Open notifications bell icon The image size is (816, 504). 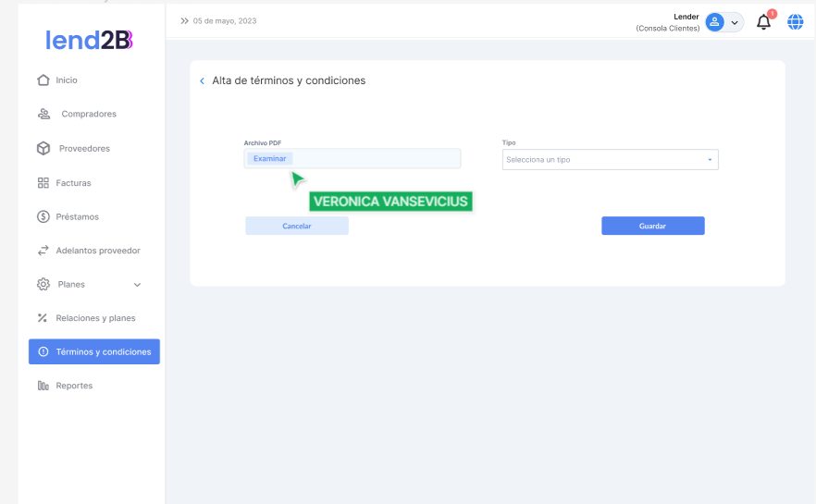coord(763,22)
